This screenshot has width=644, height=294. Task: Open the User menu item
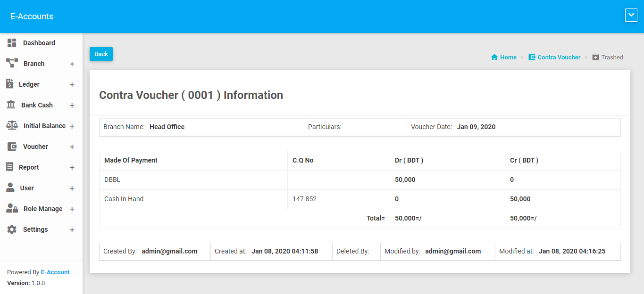tap(27, 188)
